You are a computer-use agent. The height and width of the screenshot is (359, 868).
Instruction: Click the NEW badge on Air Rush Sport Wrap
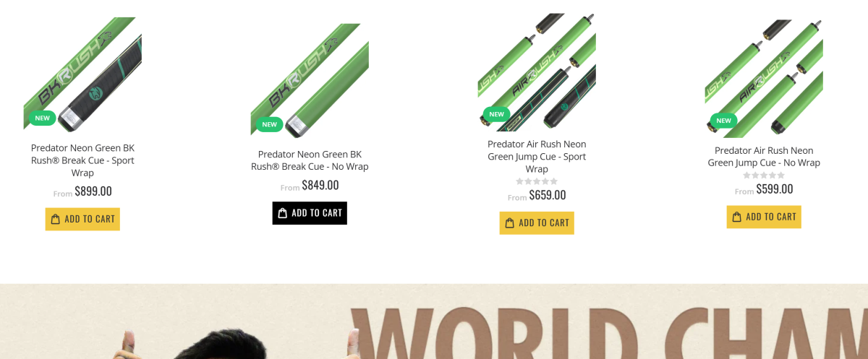click(497, 114)
